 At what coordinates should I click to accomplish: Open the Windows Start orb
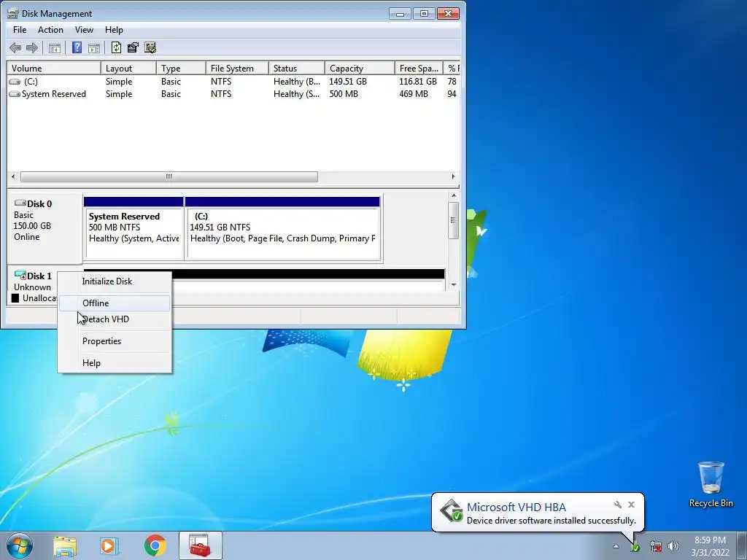tap(20, 545)
